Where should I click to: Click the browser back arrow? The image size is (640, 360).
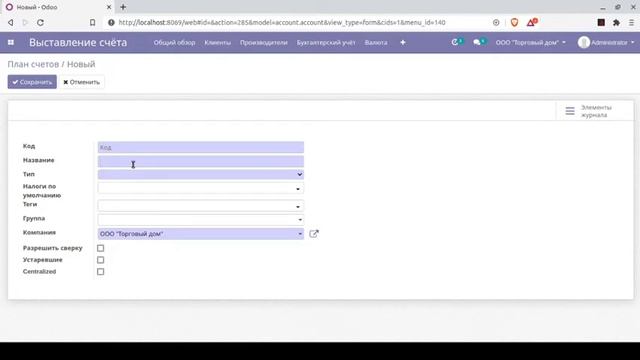[11, 22]
